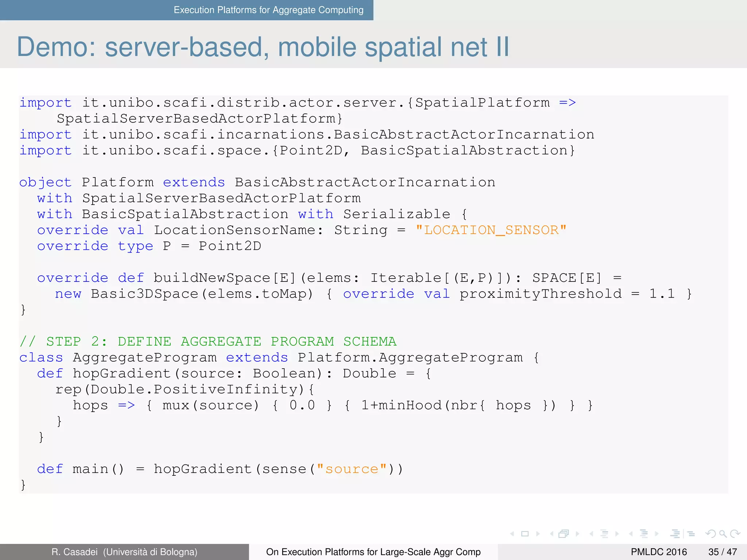This screenshot has width=747, height=560.
Task: Click the presentation outline icon left of divider
Action: coord(675,534)
